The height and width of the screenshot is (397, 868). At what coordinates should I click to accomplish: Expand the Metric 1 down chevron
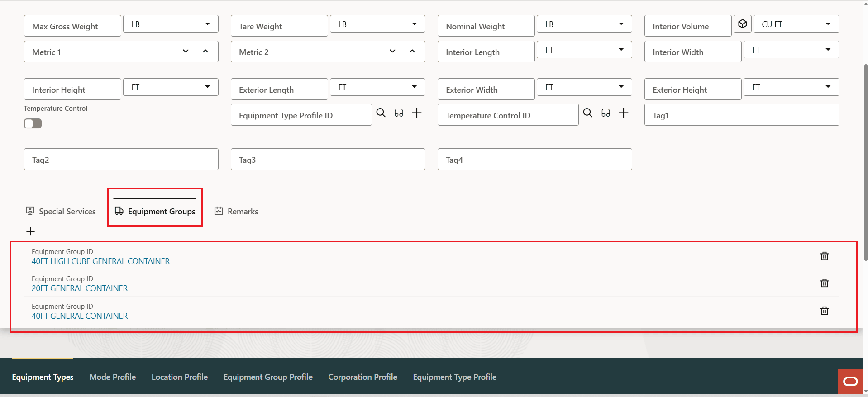coord(186,51)
